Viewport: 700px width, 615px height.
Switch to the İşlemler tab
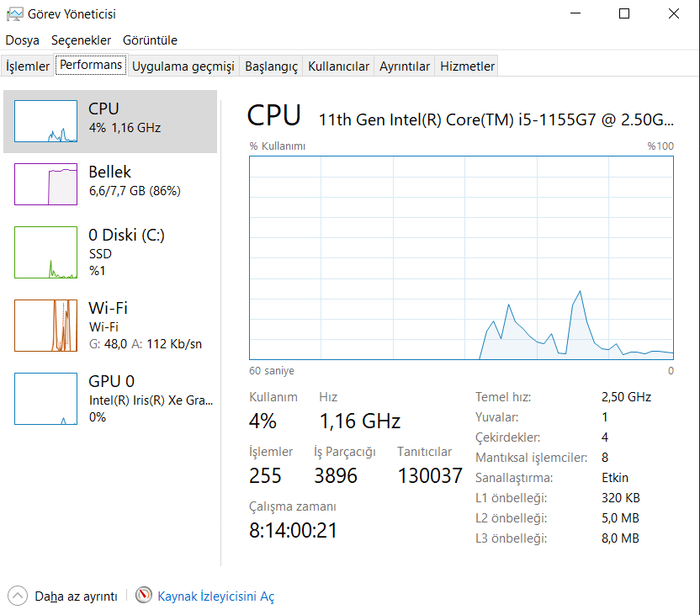pyautogui.click(x=28, y=66)
